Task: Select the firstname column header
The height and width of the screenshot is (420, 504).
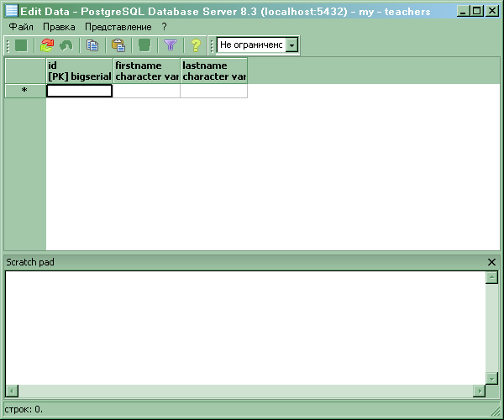Action: pyautogui.click(x=146, y=71)
